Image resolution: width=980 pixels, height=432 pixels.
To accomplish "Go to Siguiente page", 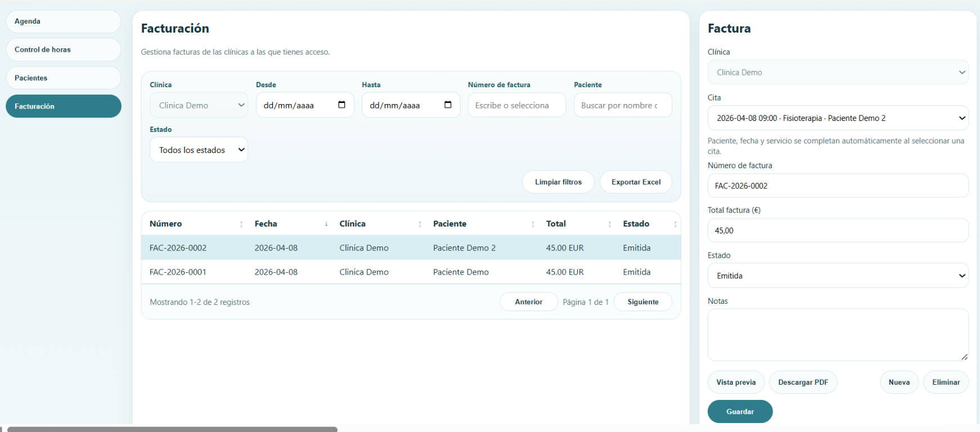I will [643, 301].
